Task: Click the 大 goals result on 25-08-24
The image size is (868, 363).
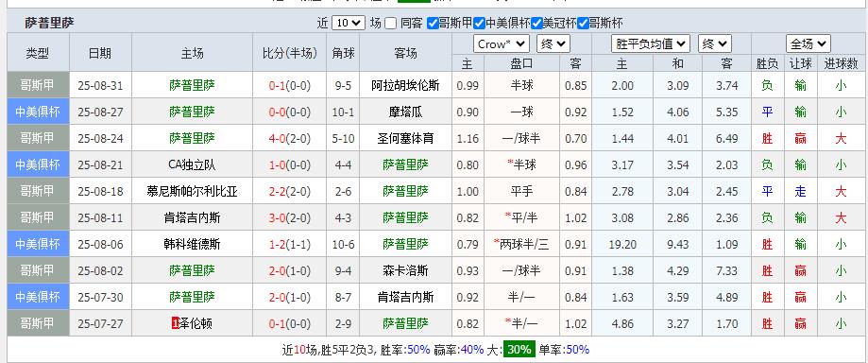Action: coord(841,139)
